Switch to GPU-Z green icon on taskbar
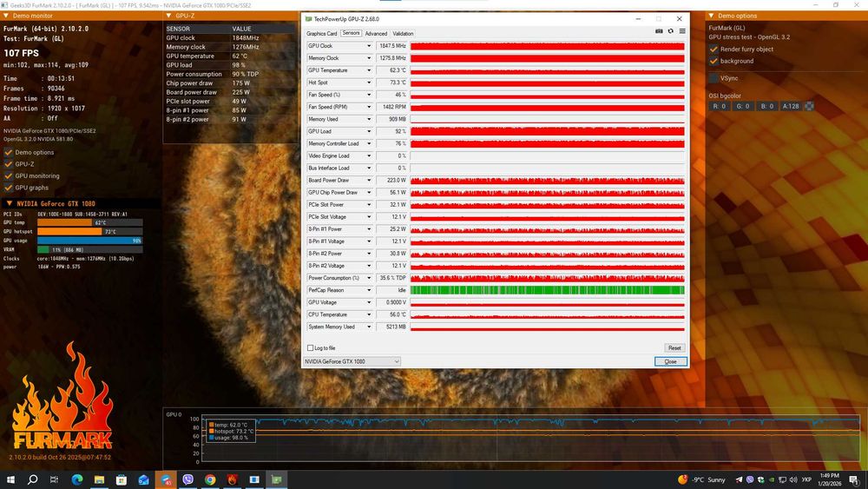The height and width of the screenshot is (489, 868). [276, 479]
